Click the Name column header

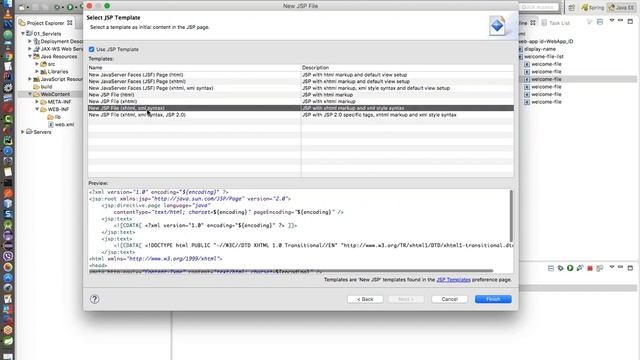[194, 68]
